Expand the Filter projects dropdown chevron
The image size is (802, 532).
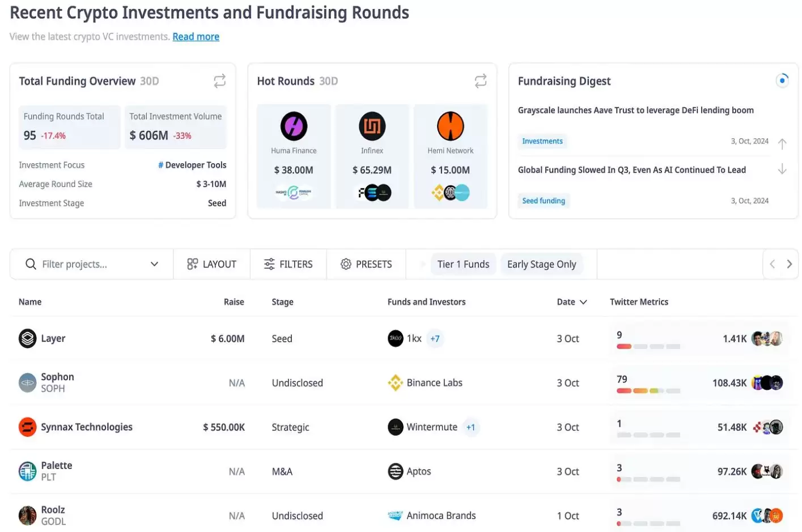click(x=154, y=264)
